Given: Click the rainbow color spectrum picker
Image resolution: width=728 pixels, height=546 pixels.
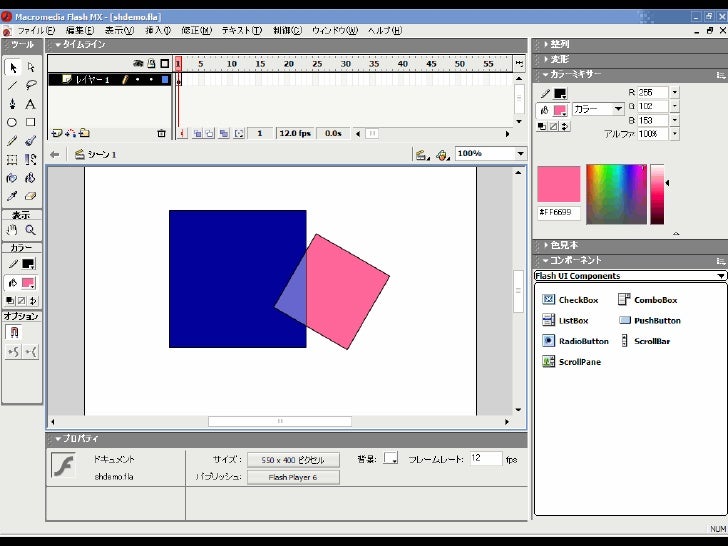Looking at the screenshot, I should 616,195.
